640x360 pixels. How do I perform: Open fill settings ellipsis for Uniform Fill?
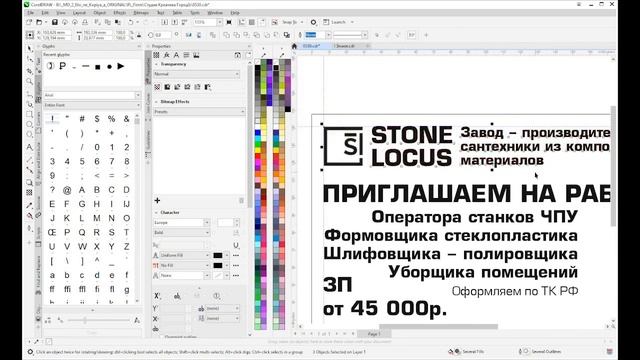[x=236, y=255]
